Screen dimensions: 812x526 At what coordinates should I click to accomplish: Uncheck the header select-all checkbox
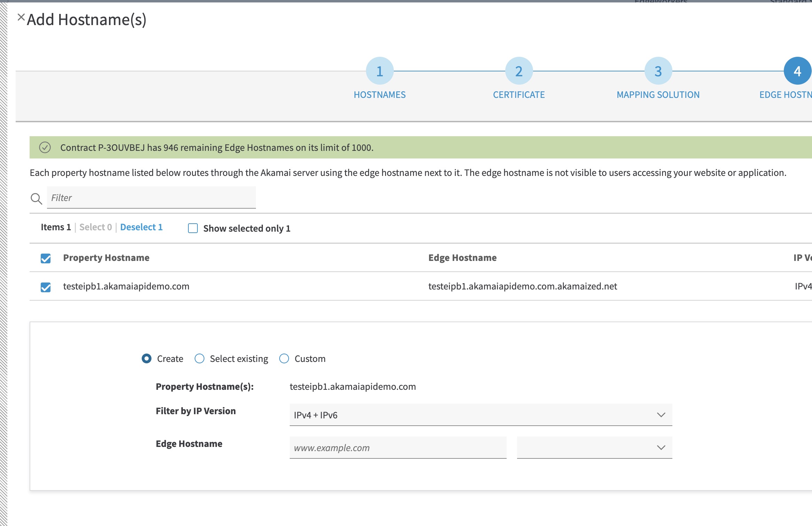[x=46, y=258]
